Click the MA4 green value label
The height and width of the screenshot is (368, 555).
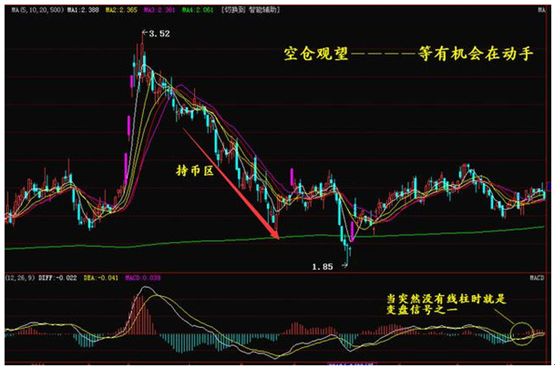[x=198, y=10]
